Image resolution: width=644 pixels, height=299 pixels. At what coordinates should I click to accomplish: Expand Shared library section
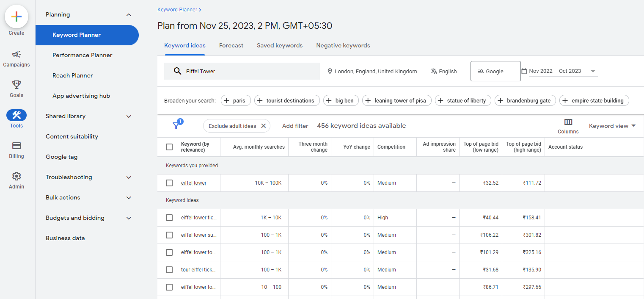129,116
